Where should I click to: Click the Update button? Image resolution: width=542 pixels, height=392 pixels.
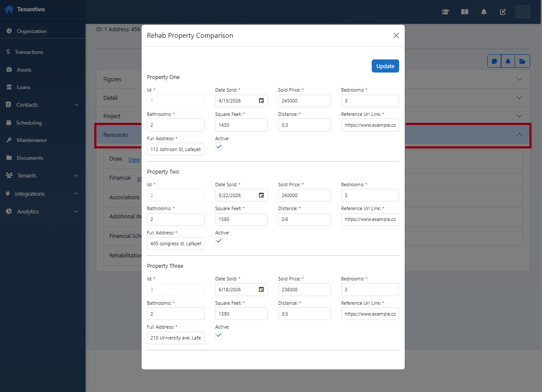pyautogui.click(x=385, y=66)
